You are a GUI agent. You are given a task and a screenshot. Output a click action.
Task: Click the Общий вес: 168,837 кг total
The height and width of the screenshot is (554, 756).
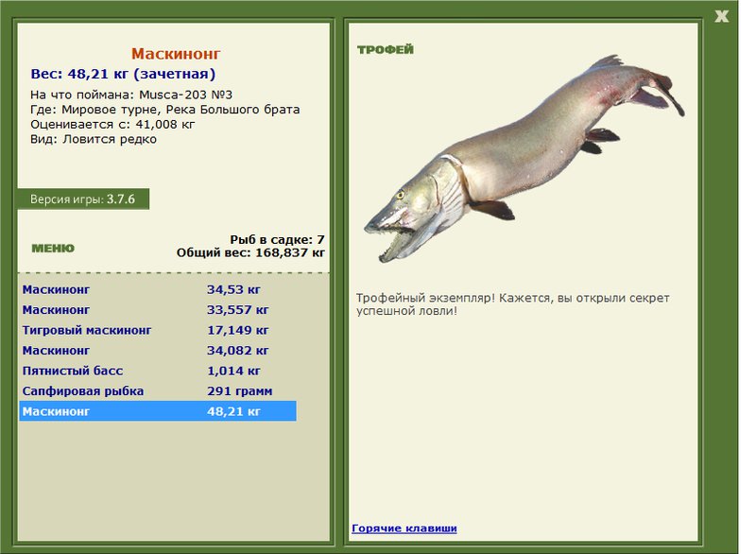pos(250,252)
